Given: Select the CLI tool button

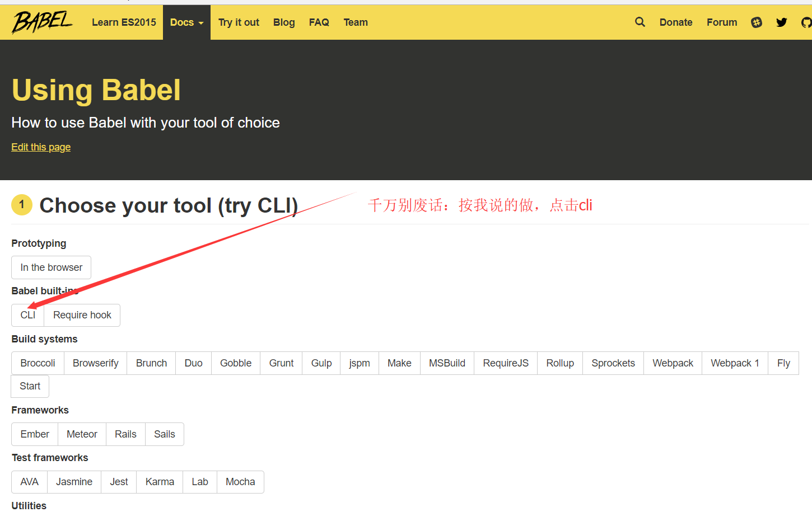Looking at the screenshot, I should click(x=28, y=315).
